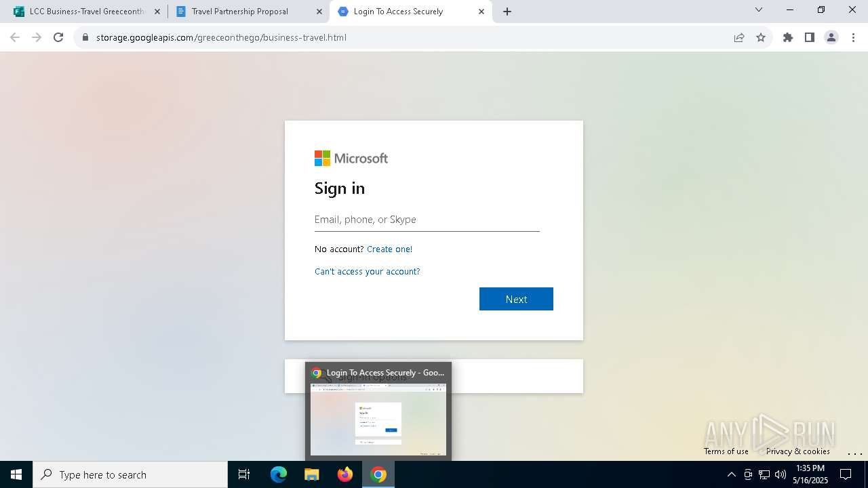Click the taskbar search box
868x488 pixels.
[x=130, y=474]
